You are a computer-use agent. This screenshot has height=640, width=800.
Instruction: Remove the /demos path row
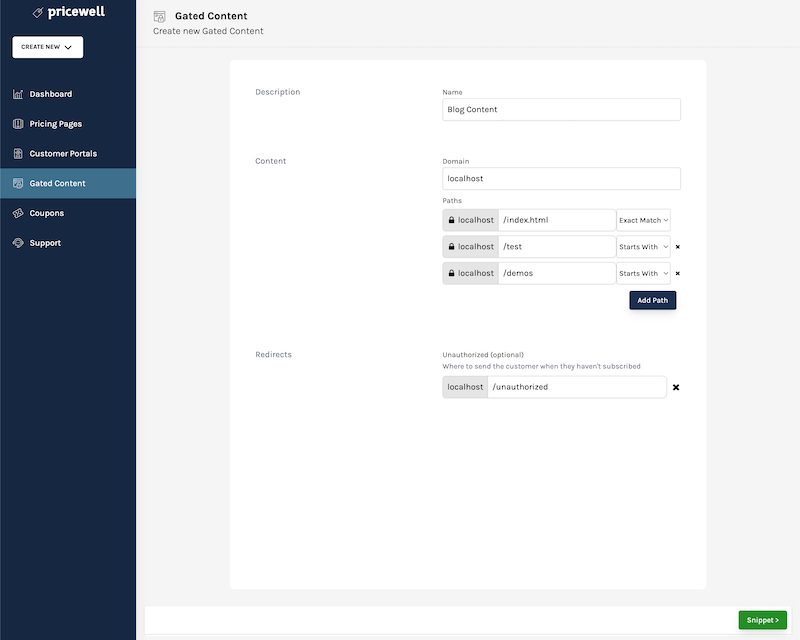(x=678, y=274)
